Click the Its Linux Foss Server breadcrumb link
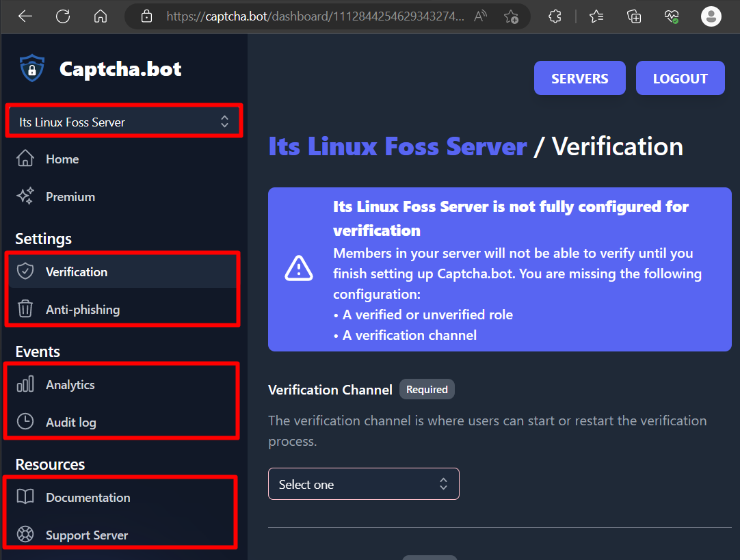Image resolution: width=740 pixels, height=560 pixels. [x=397, y=146]
